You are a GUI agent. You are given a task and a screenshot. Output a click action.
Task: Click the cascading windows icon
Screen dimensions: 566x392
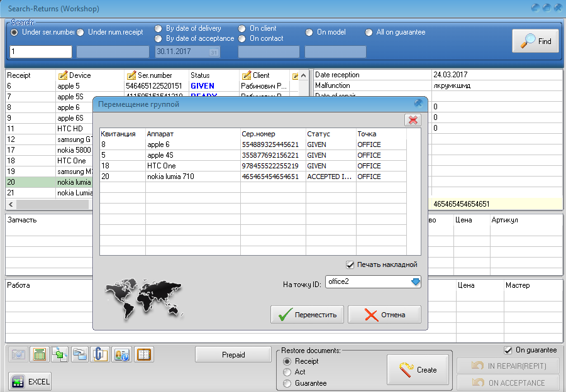(80, 355)
